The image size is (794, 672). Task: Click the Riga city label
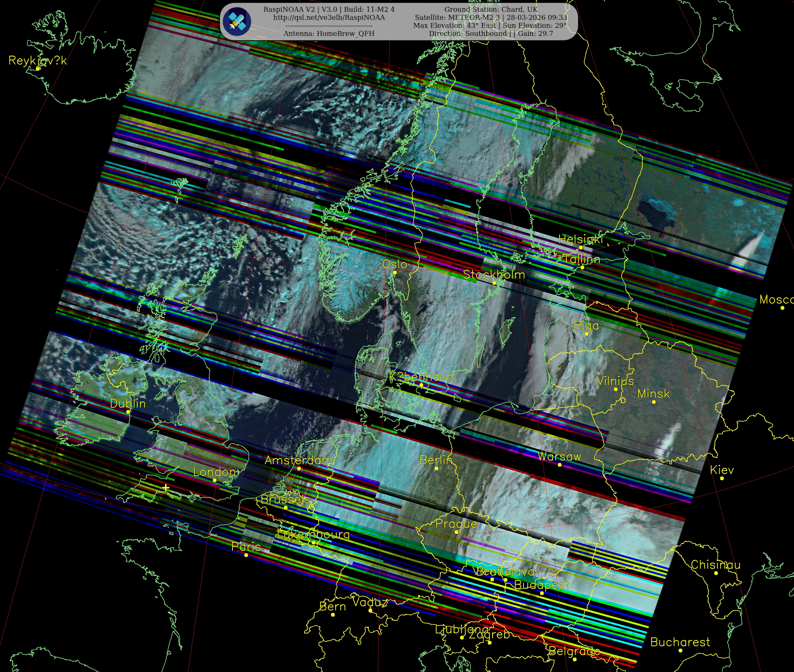coord(586,326)
